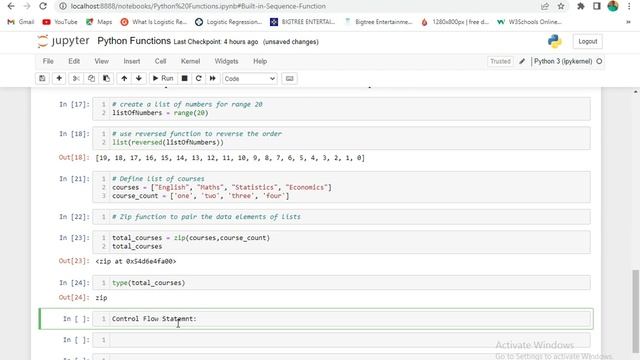Open the Help menu
The height and width of the screenshot is (360, 640).
click(x=260, y=61)
